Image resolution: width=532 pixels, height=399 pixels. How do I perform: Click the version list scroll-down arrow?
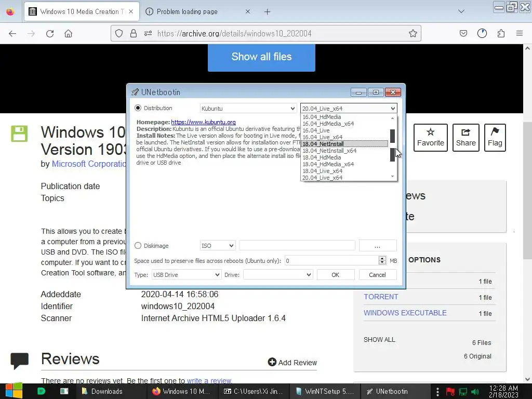point(393,177)
